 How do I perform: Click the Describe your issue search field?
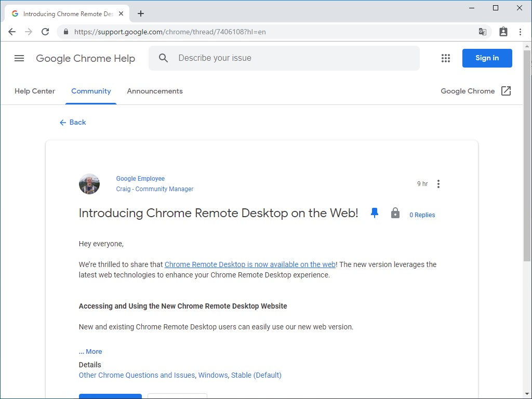coord(284,58)
